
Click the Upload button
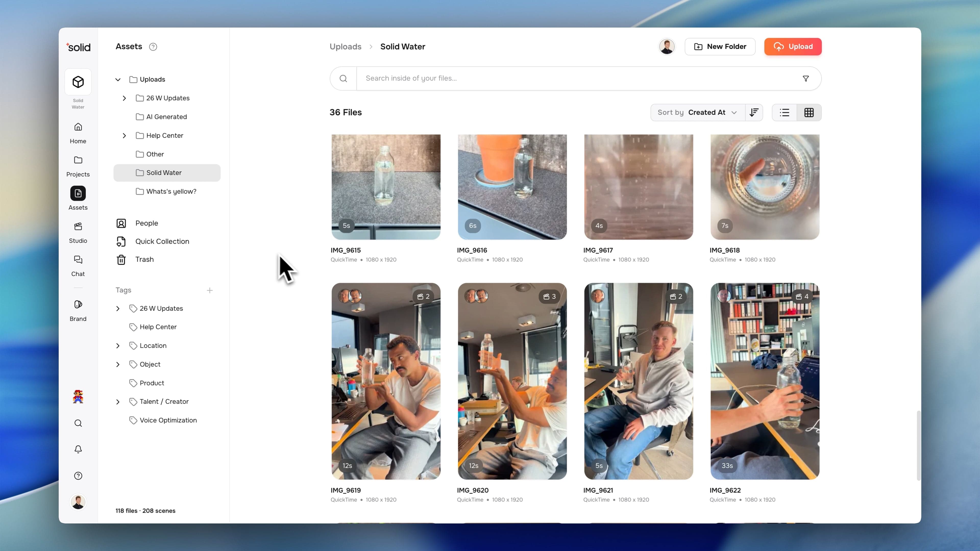coord(793,47)
